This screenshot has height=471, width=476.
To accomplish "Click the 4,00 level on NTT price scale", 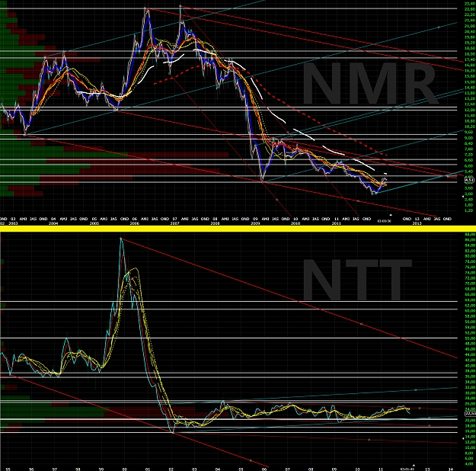I will click(470, 464).
